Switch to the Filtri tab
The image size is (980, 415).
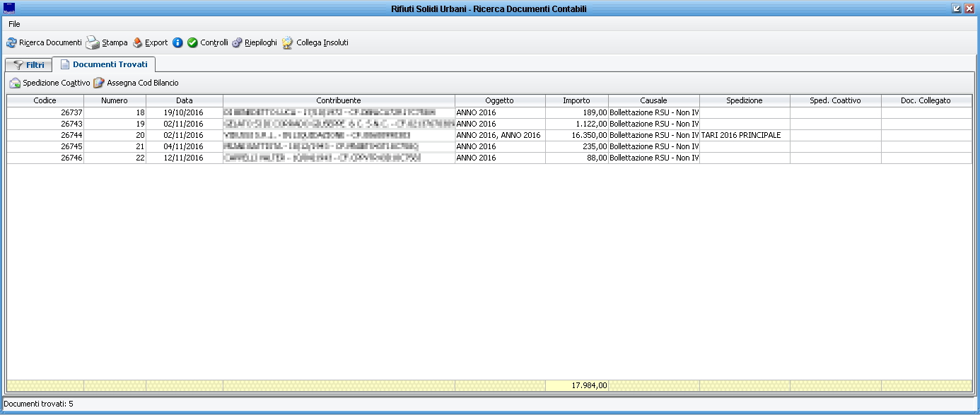pyautogui.click(x=28, y=65)
